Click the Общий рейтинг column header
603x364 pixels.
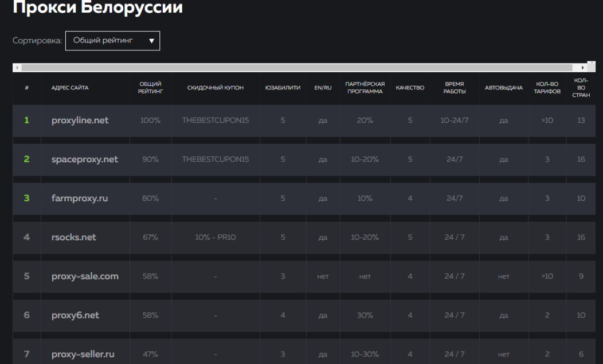coord(150,88)
